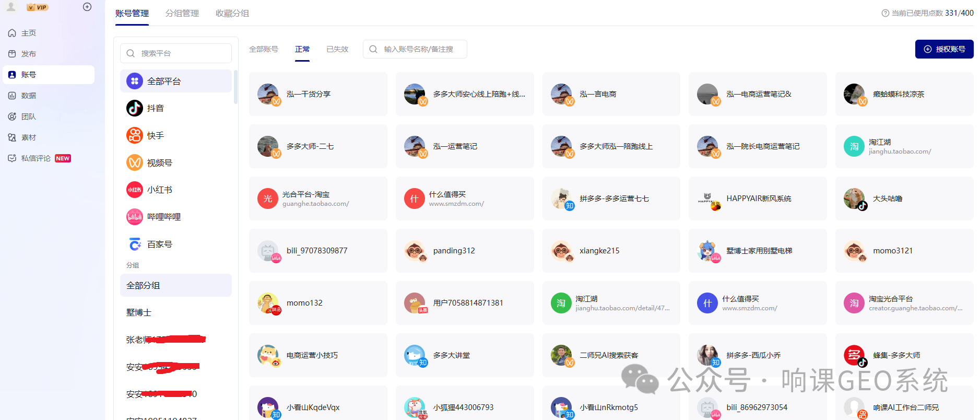Filter by 快手 platform
The image size is (980, 420).
[x=176, y=135]
